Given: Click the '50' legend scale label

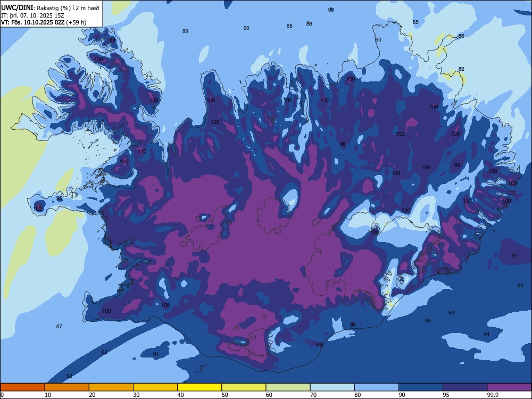Looking at the screenshot, I should [x=225, y=395].
